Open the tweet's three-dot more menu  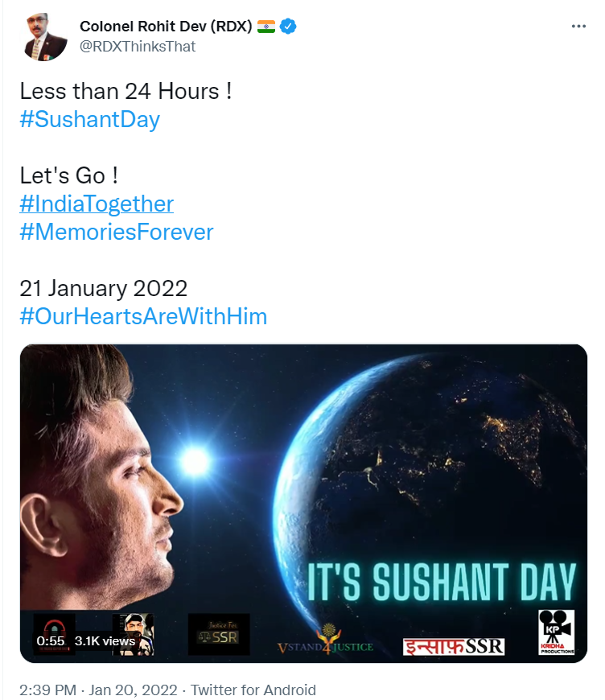point(578,26)
